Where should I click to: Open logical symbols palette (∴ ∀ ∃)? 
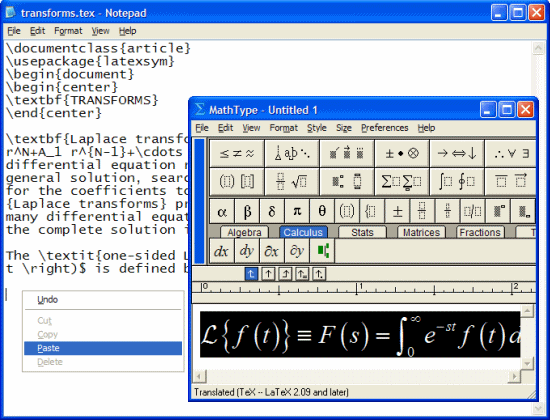pos(510,153)
